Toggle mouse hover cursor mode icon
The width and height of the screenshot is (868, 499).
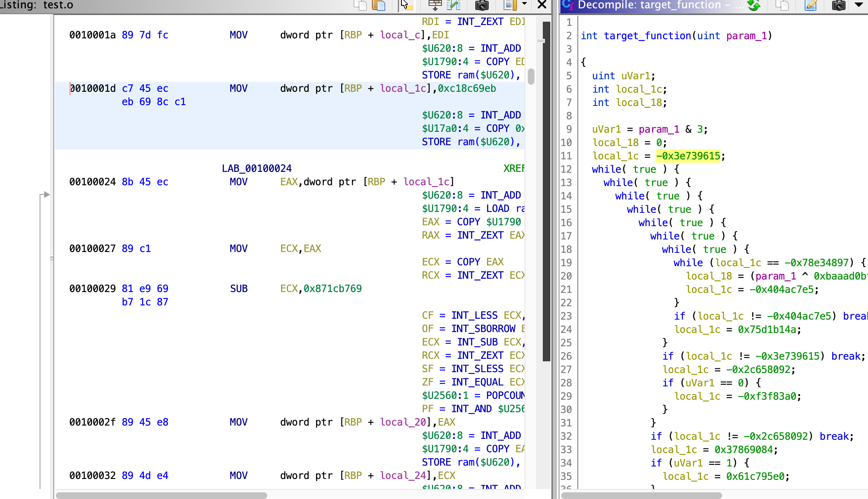[x=406, y=5]
